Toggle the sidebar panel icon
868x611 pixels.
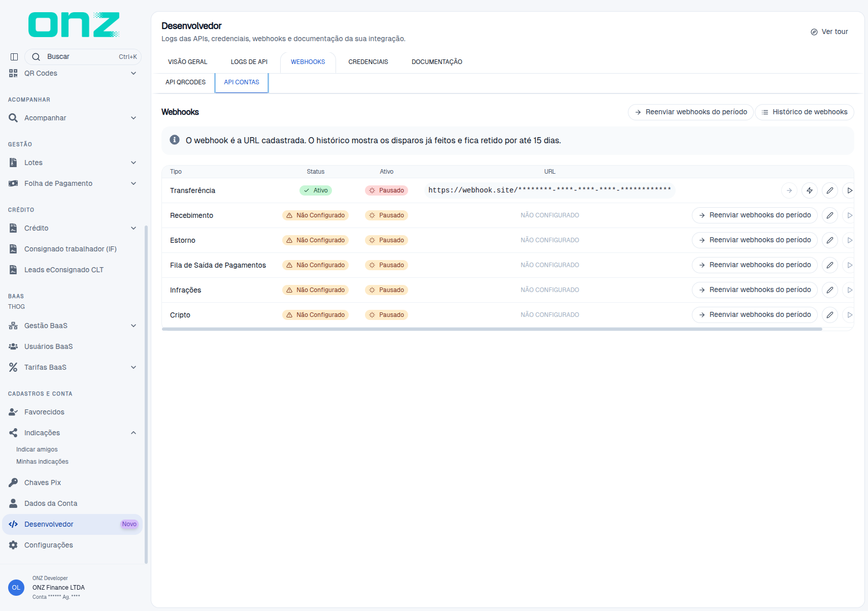click(x=14, y=57)
